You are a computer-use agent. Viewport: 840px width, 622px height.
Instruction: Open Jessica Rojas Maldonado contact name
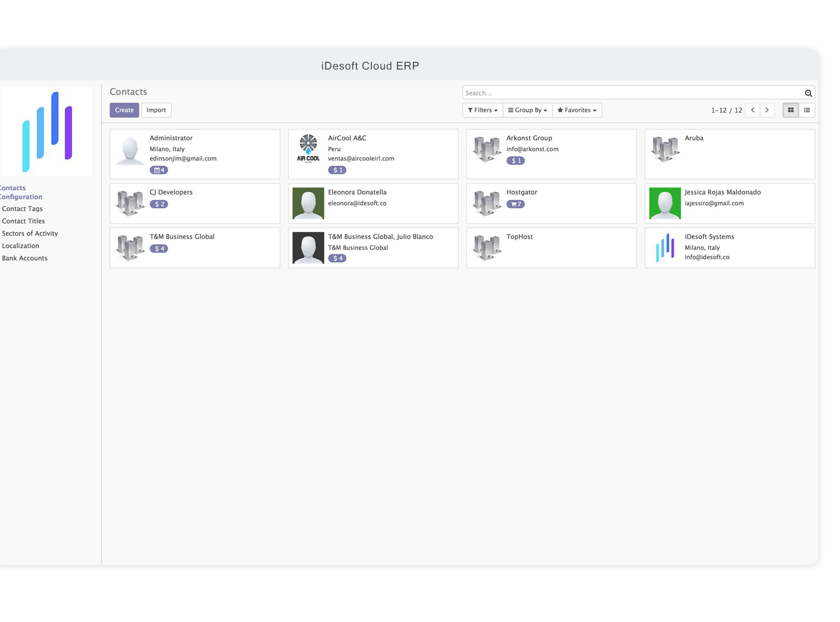[723, 192]
